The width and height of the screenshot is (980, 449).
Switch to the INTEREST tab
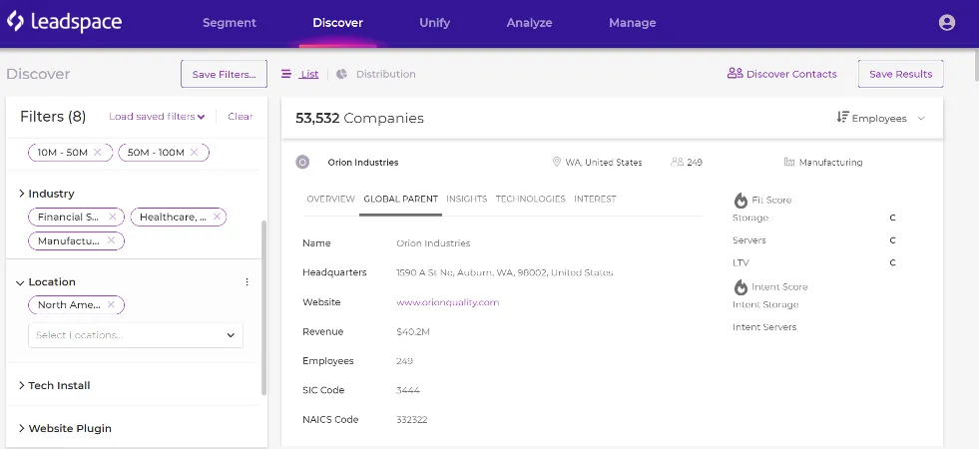click(x=595, y=199)
